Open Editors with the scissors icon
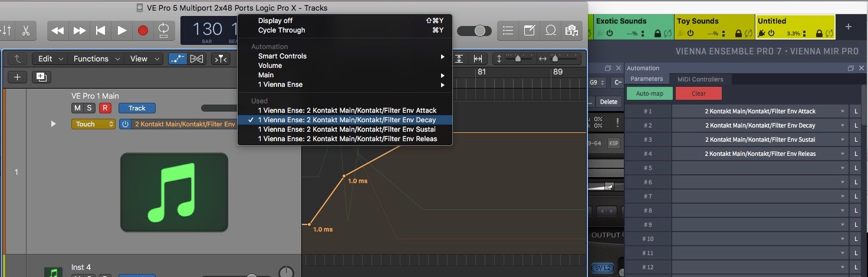This screenshot has height=277, width=868. coord(26,30)
